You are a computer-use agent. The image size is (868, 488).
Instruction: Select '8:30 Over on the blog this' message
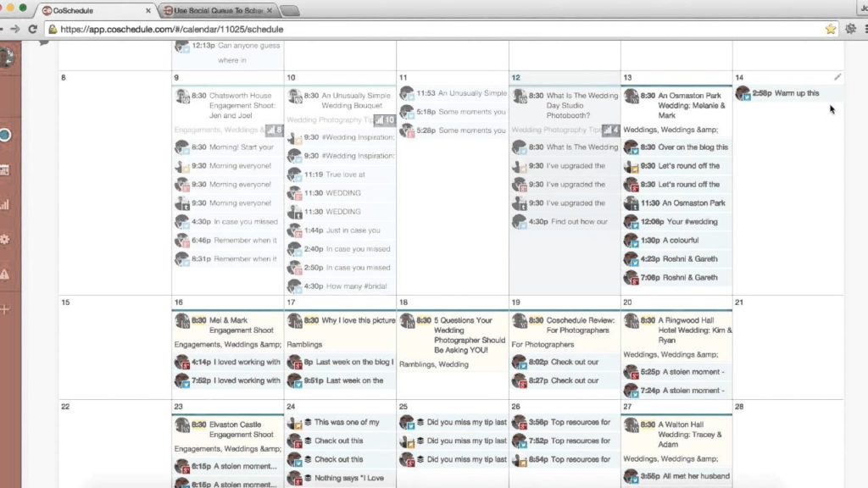[676, 147]
